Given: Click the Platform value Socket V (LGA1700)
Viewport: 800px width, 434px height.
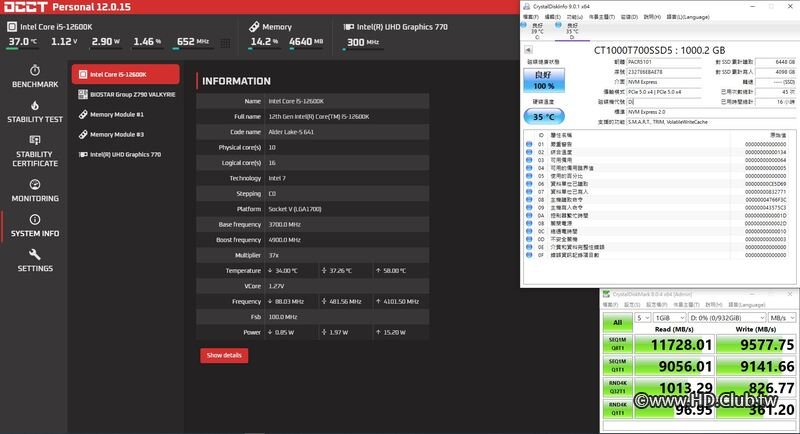Looking at the screenshot, I should pyautogui.click(x=295, y=209).
